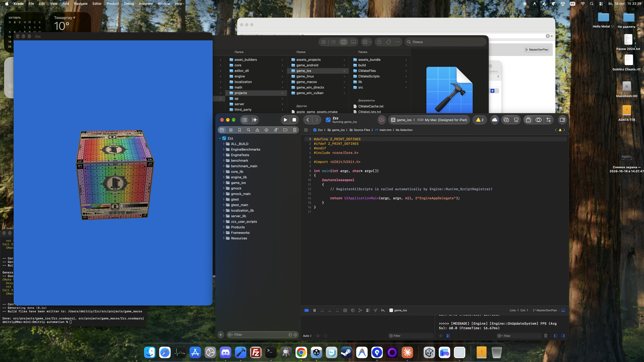Click the Xcode Cloud status icon
This screenshot has height=362, width=644.
tap(495, 120)
